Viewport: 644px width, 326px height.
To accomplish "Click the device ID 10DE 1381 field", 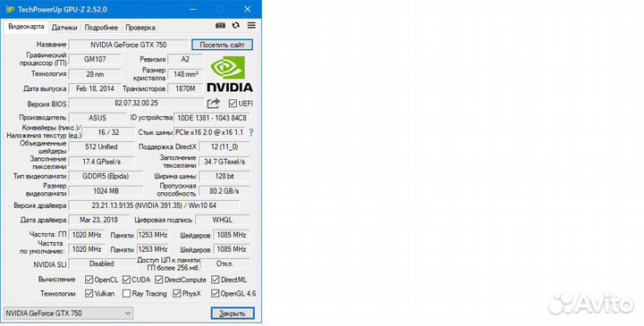I will [x=211, y=118].
